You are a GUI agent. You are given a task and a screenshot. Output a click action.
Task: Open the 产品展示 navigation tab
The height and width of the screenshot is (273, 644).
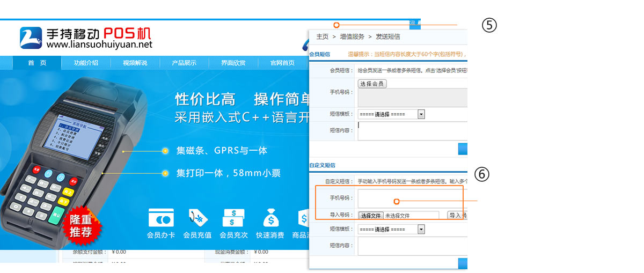(184, 63)
